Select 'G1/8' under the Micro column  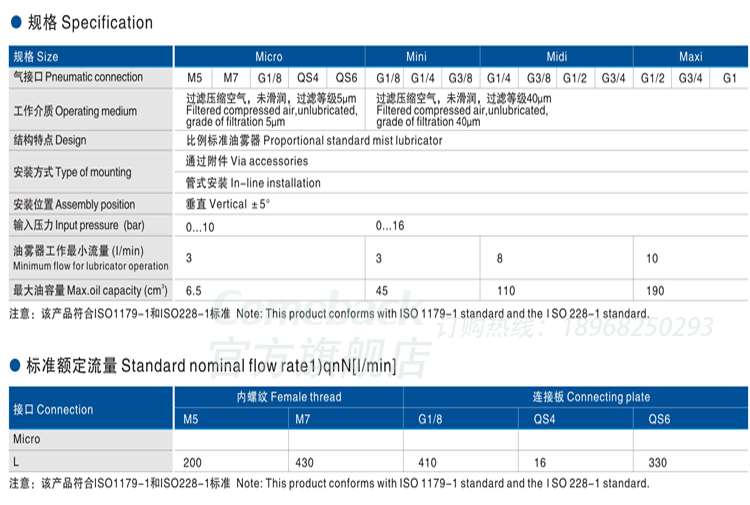pyautogui.click(x=270, y=77)
